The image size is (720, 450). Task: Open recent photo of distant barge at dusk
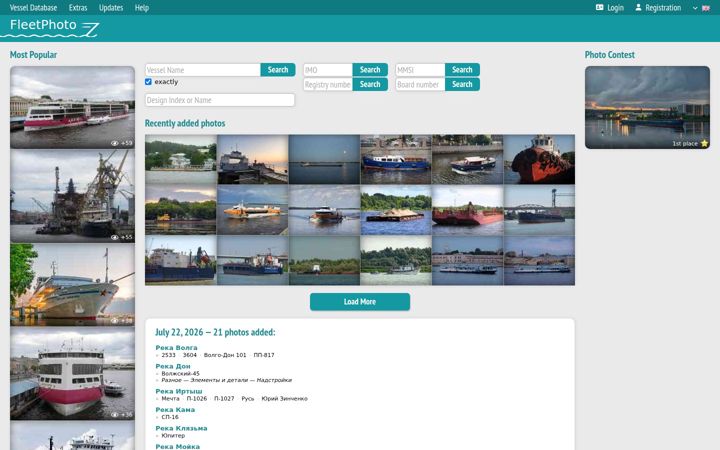point(324,159)
